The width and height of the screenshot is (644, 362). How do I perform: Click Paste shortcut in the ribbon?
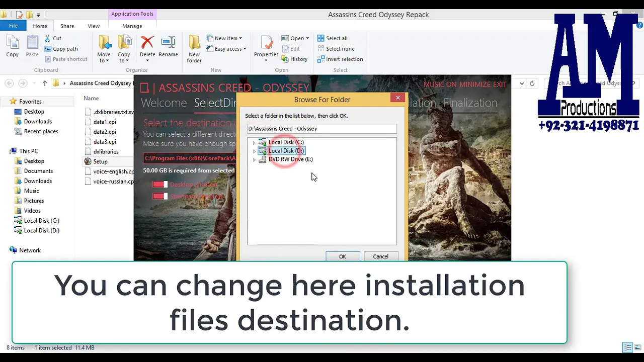[x=65, y=59]
